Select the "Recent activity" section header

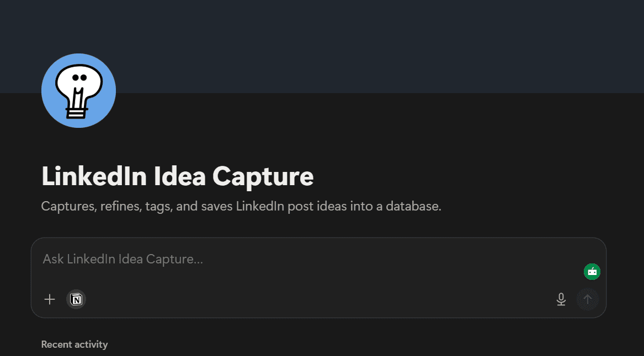pyautogui.click(x=74, y=344)
